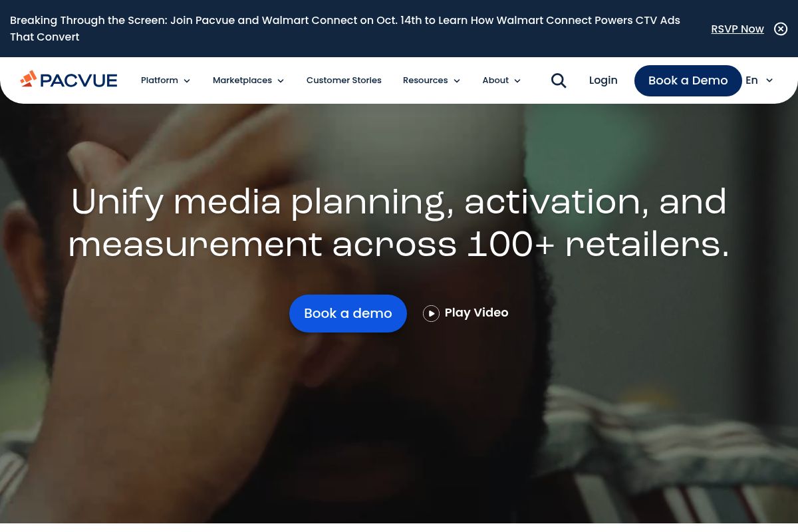Image resolution: width=798 pixels, height=532 pixels.
Task: Click the Walmart Connect announcement banner text
Action: [345, 29]
